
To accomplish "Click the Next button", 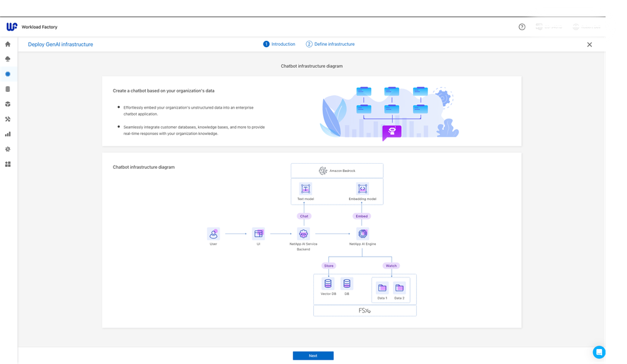I will (x=313, y=355).
